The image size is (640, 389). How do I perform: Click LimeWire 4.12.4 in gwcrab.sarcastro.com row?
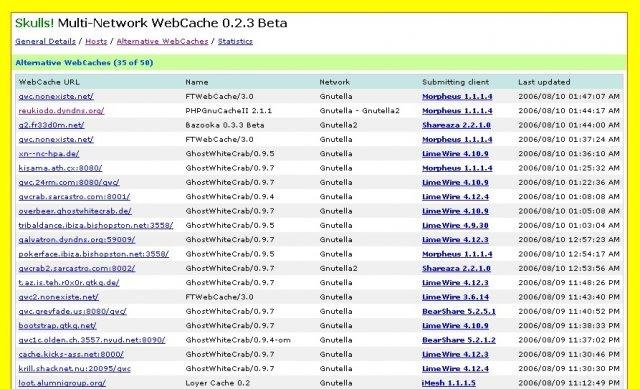455,197
